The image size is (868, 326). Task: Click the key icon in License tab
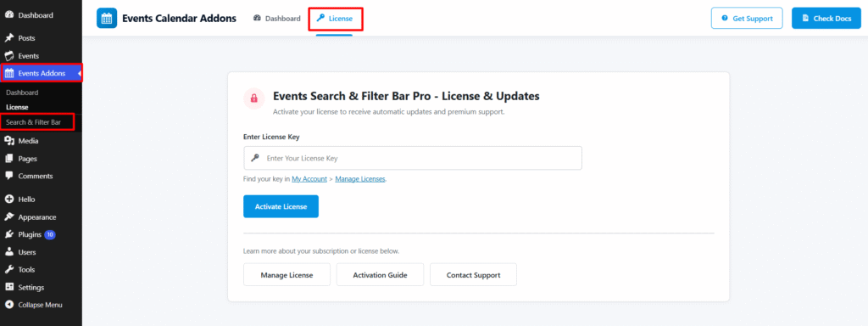click(320, 19)
